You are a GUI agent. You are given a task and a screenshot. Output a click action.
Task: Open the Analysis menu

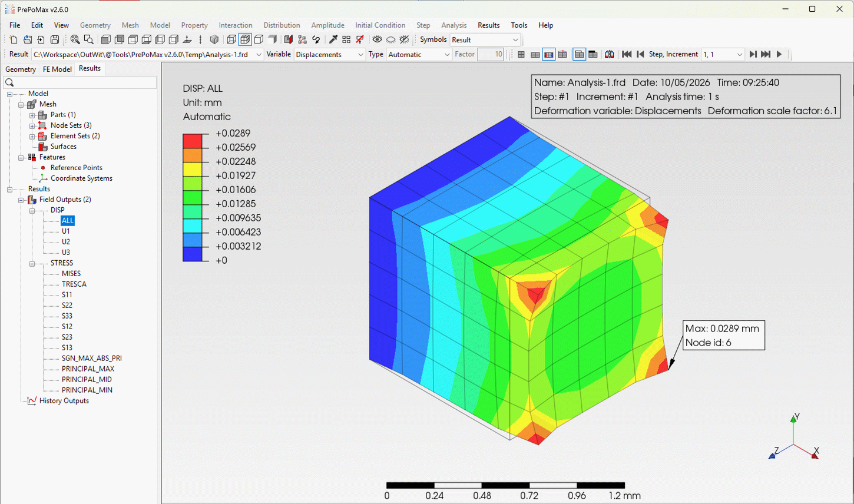(x=454, y=25)
